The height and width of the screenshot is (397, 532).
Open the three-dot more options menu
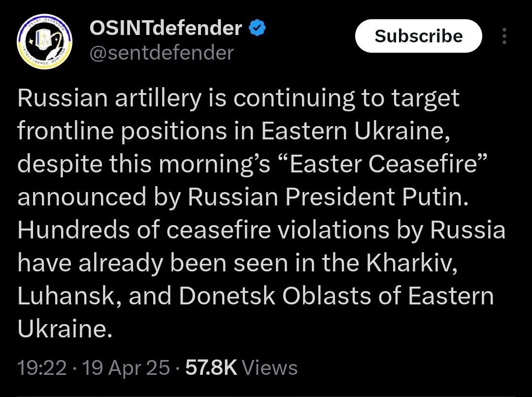[504, 36]
